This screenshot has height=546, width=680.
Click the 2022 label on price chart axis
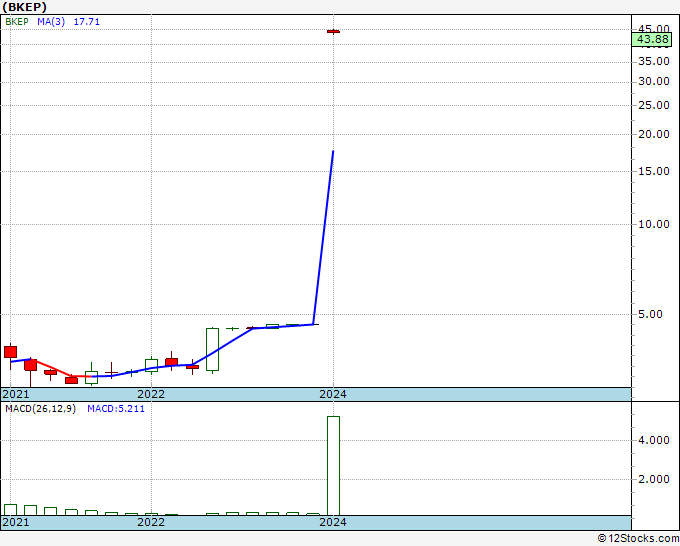coord(151,394)
